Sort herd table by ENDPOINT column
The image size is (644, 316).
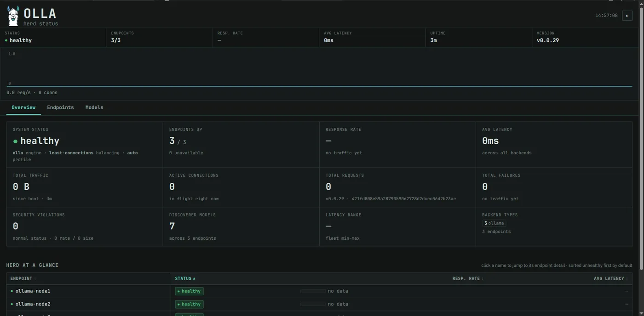coord(23,278)
